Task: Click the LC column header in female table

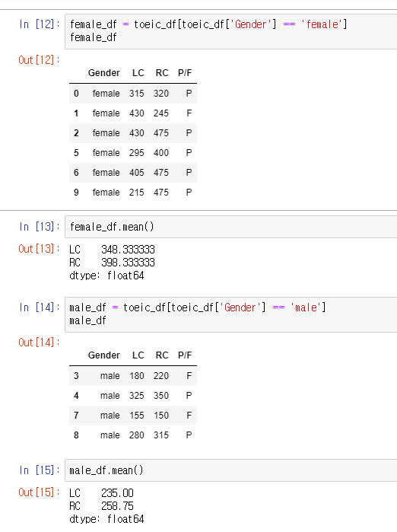Action: pyautogui.click(x=138, y=73)
